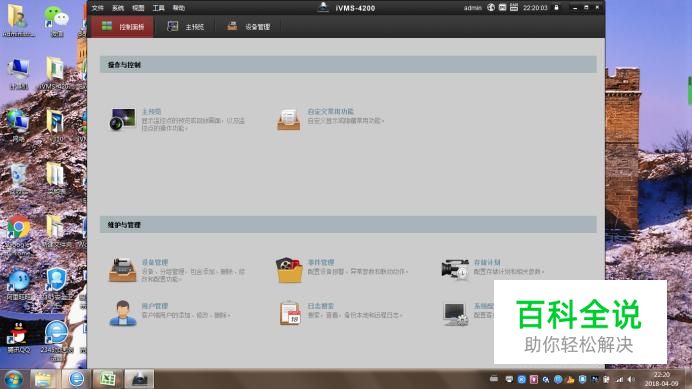Open the Windows Start menu
The width and height of the screenshot is (692, 389).
click(x=13, y=379)
